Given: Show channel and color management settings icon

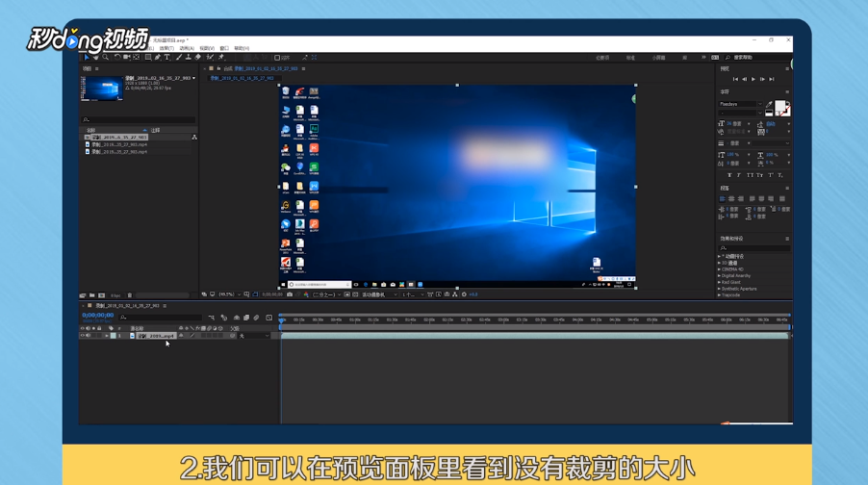Looking at the screenshot, I should coord(306,294).
